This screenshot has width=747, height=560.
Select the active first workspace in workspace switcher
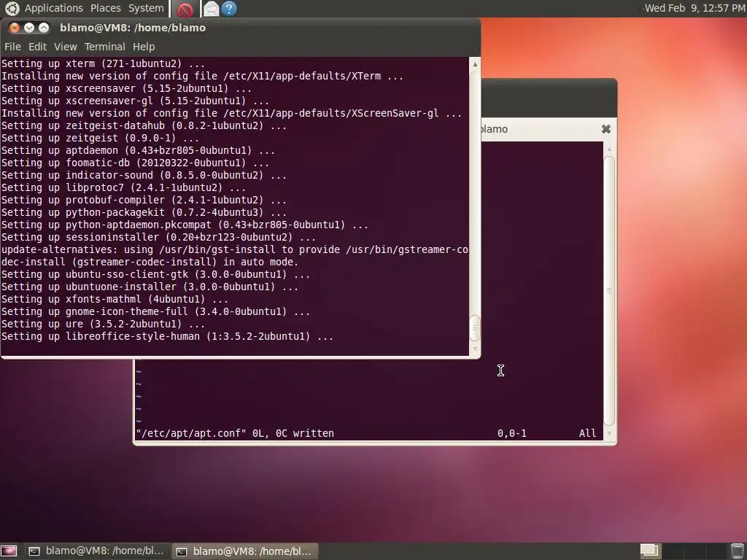(x=650, y=551)
